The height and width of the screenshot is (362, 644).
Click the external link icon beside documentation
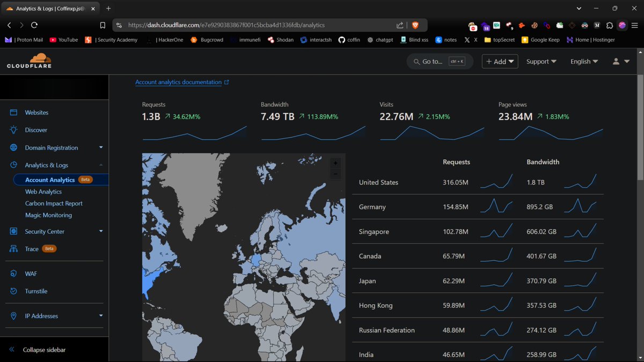coord(226,82)
